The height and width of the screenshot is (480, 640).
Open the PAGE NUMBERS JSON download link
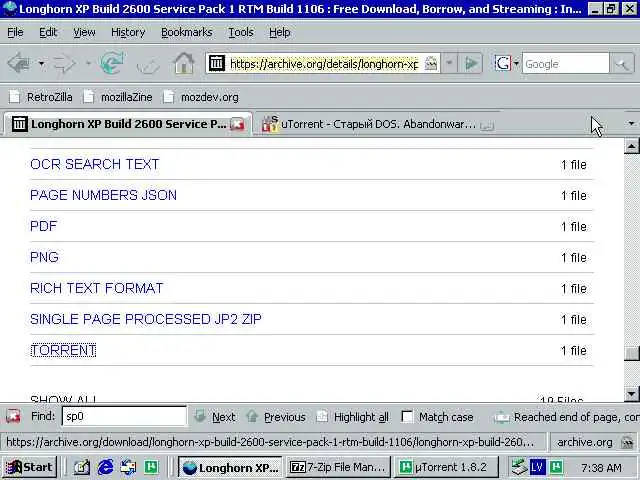click(103, 195)
